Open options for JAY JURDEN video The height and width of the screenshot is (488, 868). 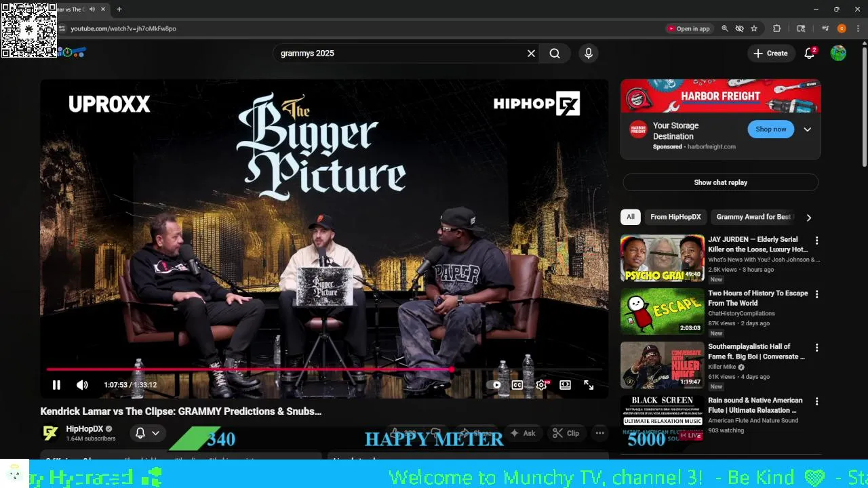[816, 241]
